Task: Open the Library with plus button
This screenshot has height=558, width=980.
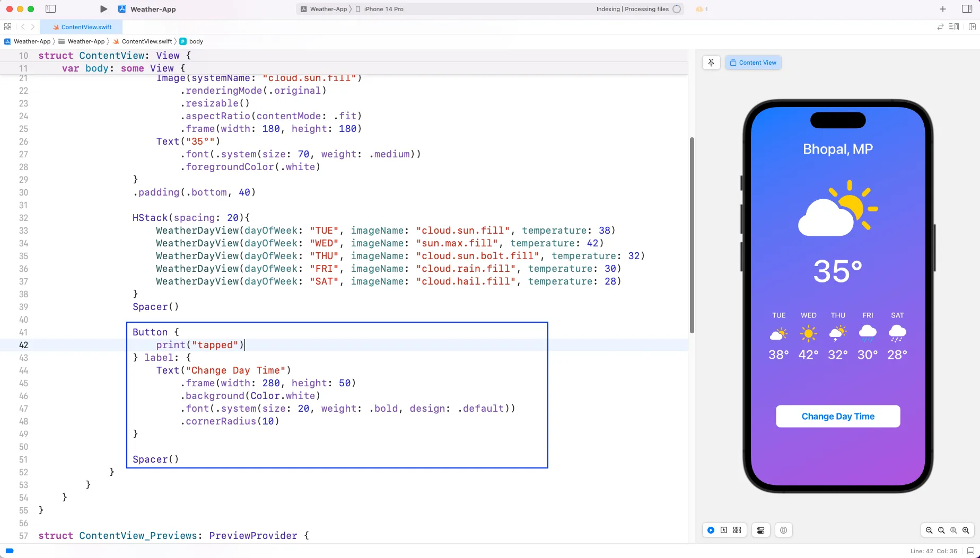Action: [x=943, y=9]
